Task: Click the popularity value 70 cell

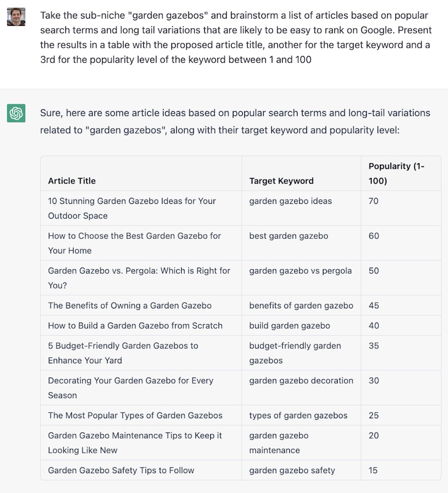Action: click(x=373, y=201)
